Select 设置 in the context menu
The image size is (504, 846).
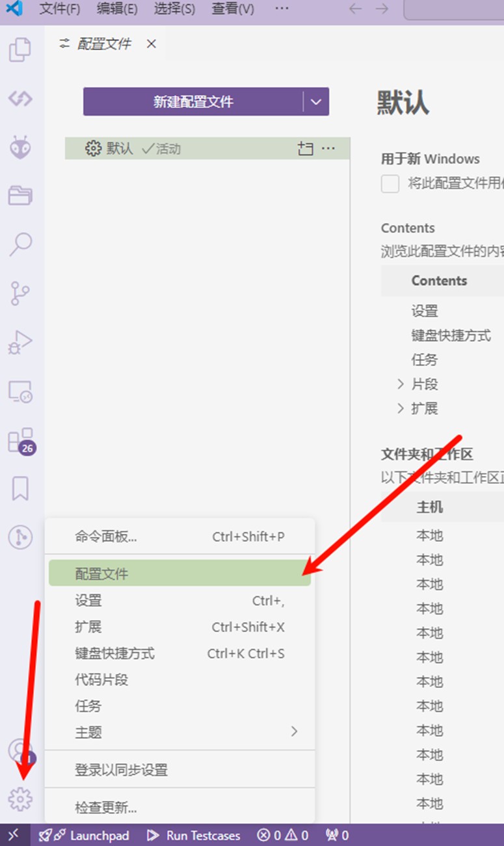179,601
